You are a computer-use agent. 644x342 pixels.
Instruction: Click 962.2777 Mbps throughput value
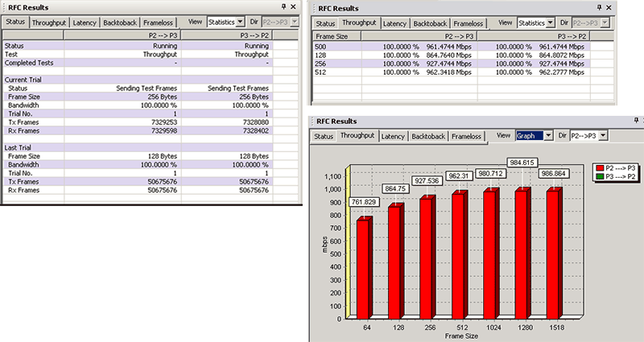tap(561, 72)
